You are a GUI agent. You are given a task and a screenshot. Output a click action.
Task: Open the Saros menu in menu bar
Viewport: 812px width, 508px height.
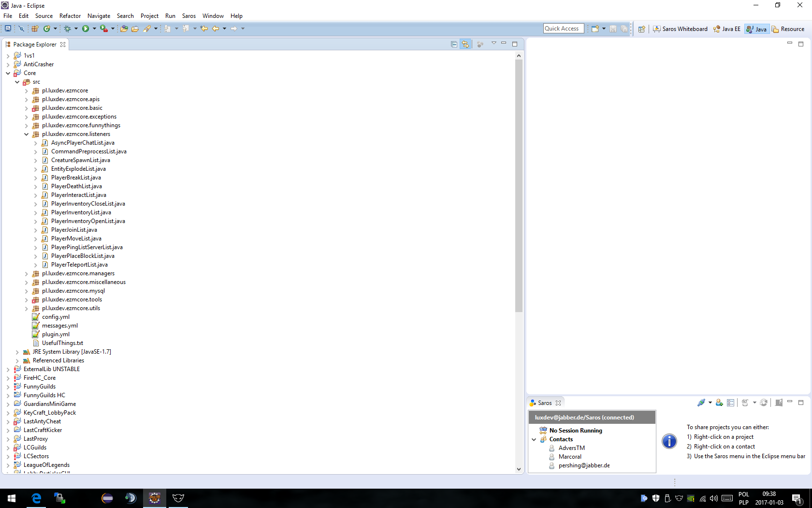pyautogui.click(x=188, y=16)
